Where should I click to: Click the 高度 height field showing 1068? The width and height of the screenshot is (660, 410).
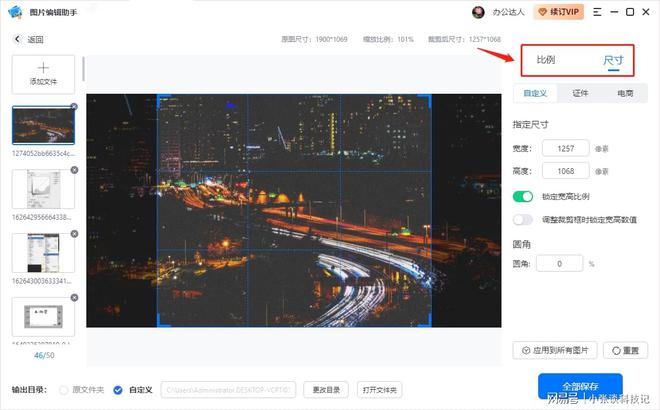pos(566,171)
